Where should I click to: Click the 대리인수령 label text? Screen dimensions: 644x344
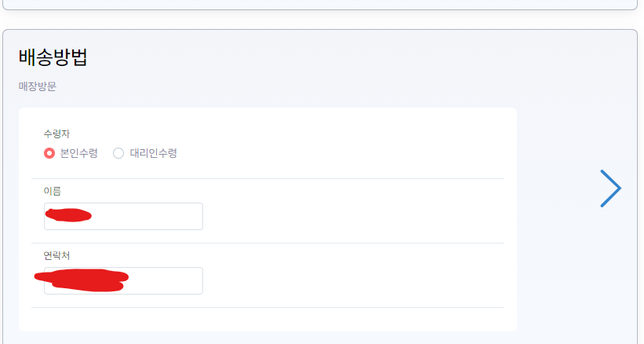[x=153, y=153]
